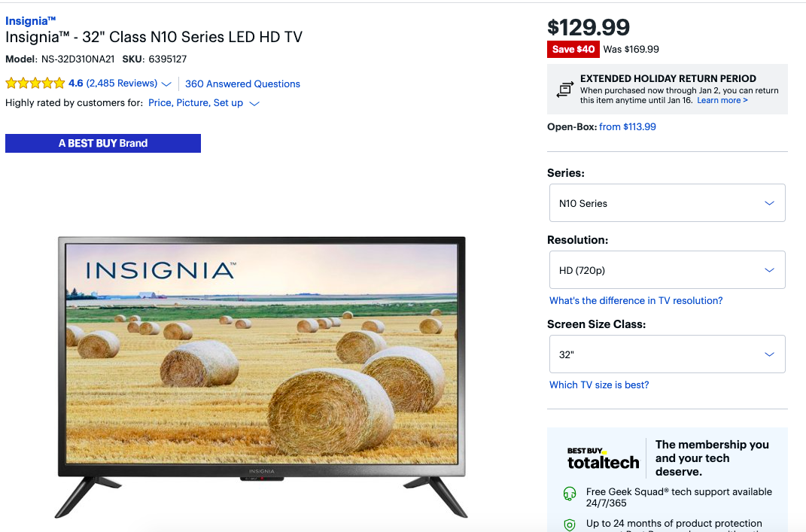Viewport: 806px width, 532px height.
Task: Click Learn more about holiday returns
Action: point(722,100)
